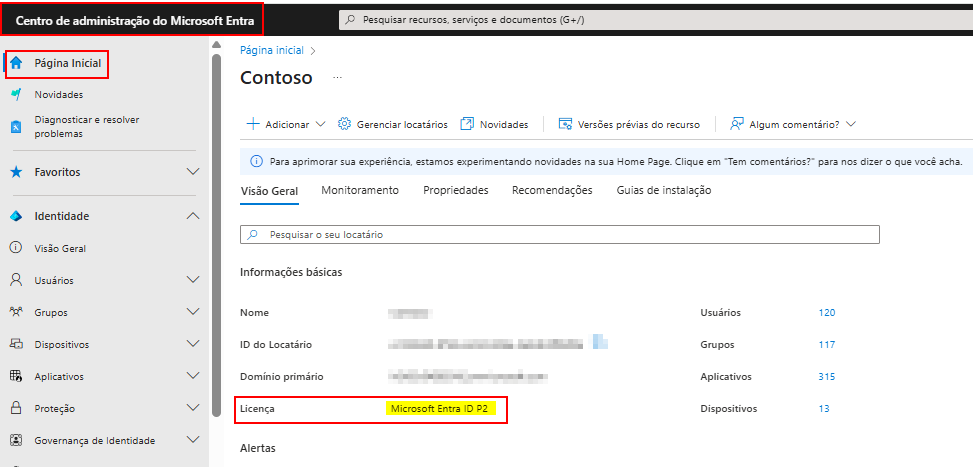Click the Informações básicas heading
The height and width of the screenshot is (467, 973).
tap(291, 272)
